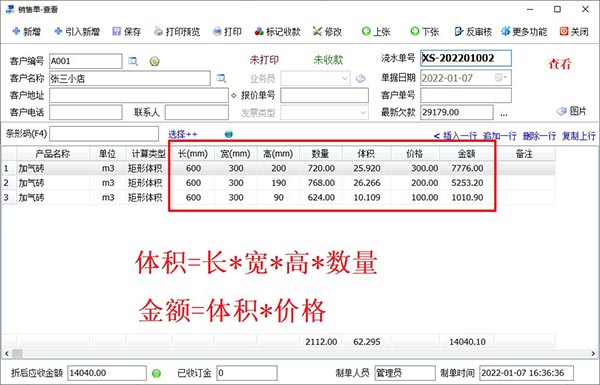Screen dimensions: 600x385
Task: Click the 折后应收金额 field 14040.00
Action: [x=107, y=373]
